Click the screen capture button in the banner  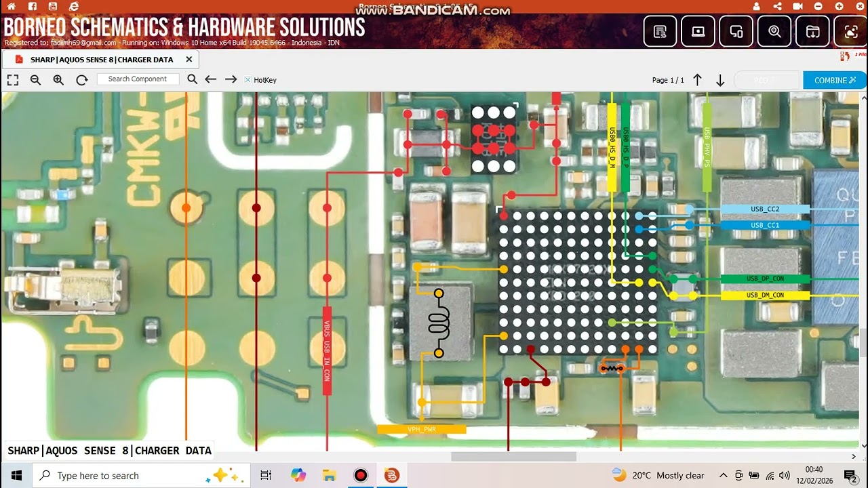point(851,31)
